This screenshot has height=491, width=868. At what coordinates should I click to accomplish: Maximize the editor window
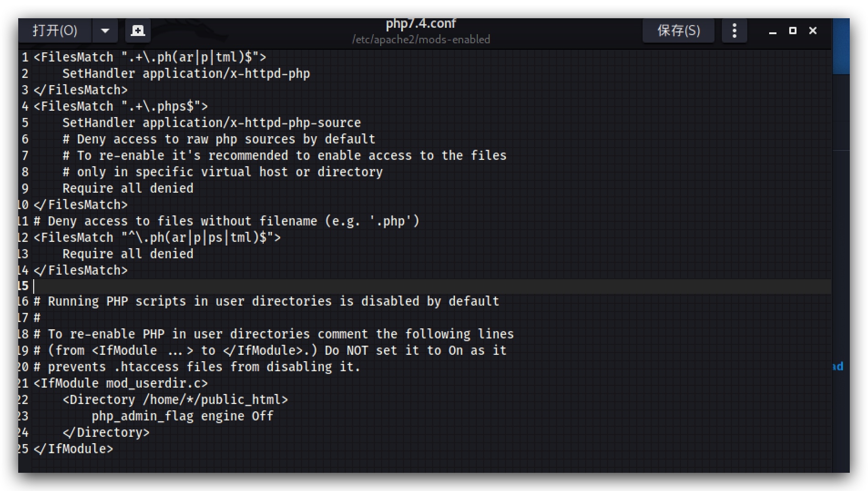click(x=793, y=31)
